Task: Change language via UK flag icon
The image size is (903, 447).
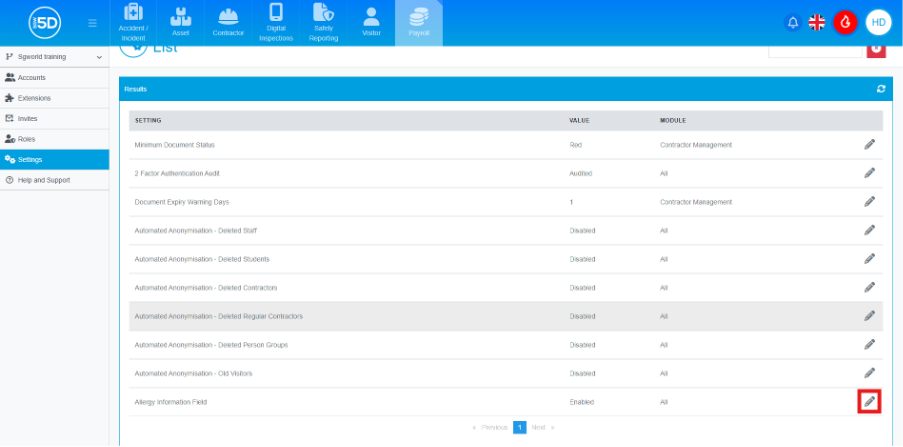Action: [817, 22]
